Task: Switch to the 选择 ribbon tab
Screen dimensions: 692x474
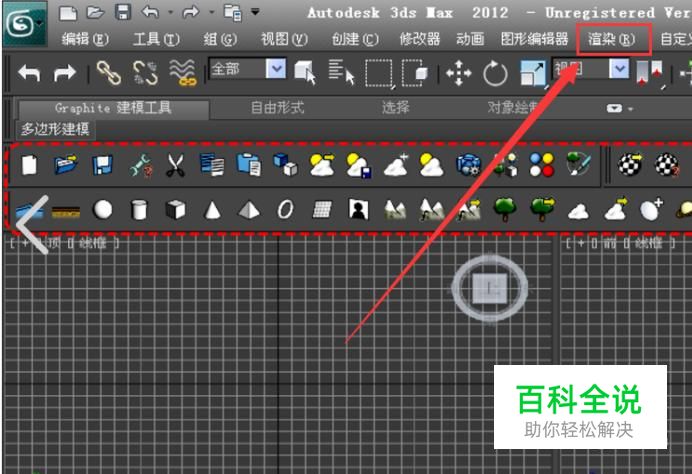Action: [395, 107]
